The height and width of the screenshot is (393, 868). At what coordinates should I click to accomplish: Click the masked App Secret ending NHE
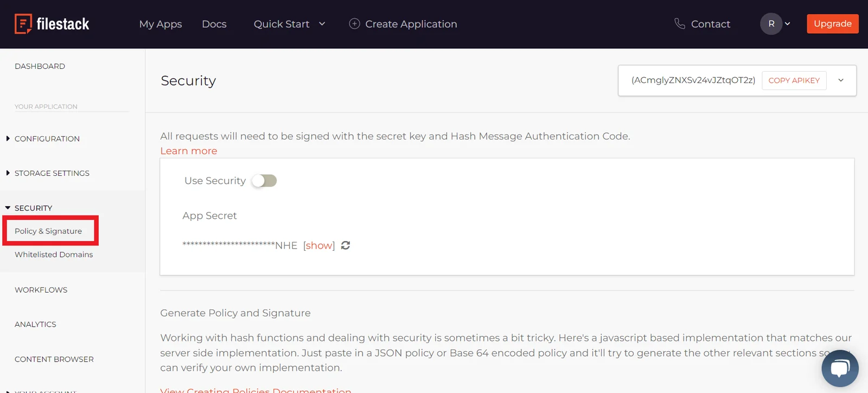(240, 245)
